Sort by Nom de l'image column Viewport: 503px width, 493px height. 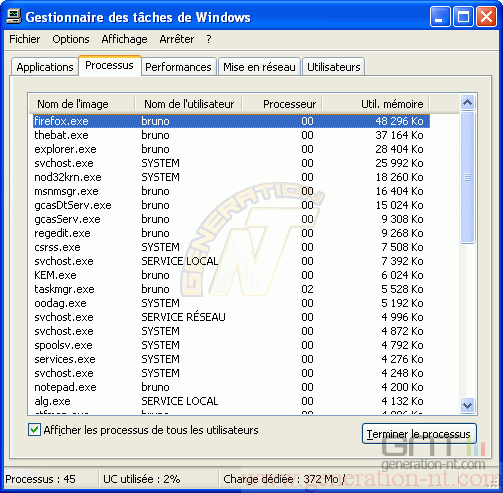(82, 104)
